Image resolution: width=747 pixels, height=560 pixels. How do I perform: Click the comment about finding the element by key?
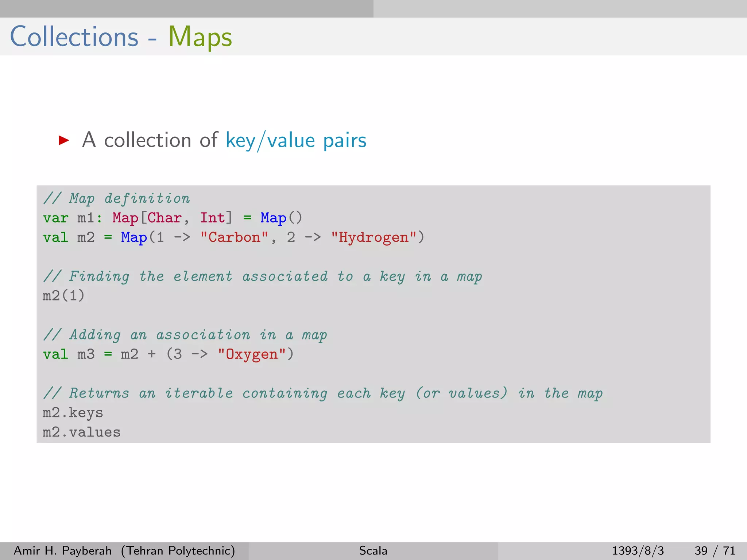(263, 276)
